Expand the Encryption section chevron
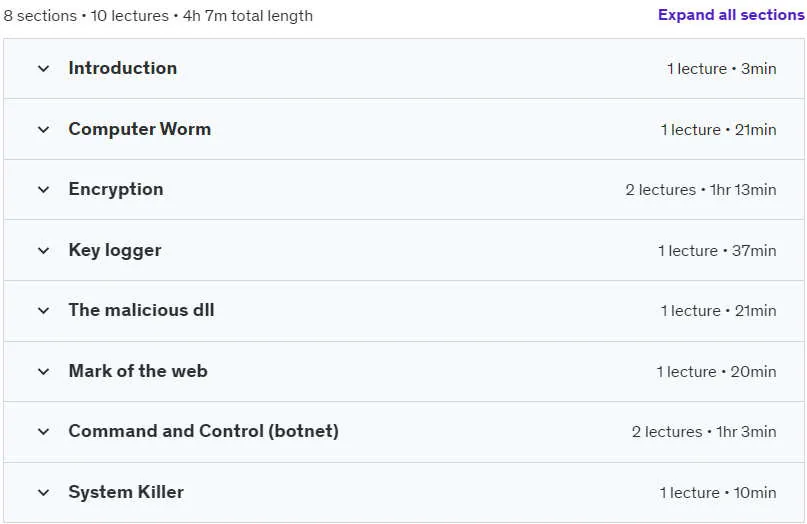 [44, 189]
